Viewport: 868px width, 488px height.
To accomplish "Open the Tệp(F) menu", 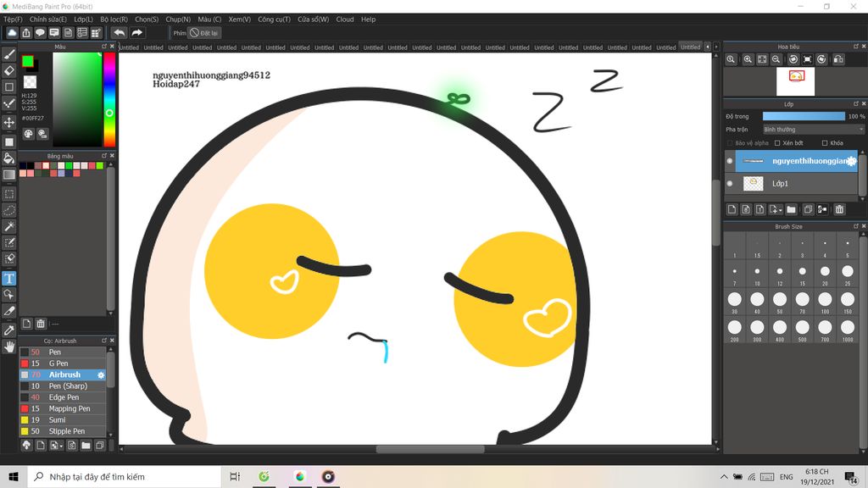I will tap(13, 19).
